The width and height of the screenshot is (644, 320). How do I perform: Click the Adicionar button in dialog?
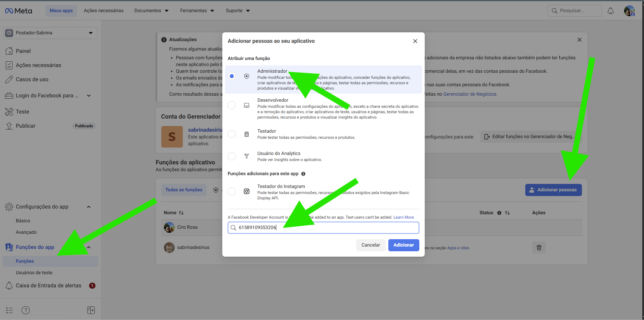point(403,245)
